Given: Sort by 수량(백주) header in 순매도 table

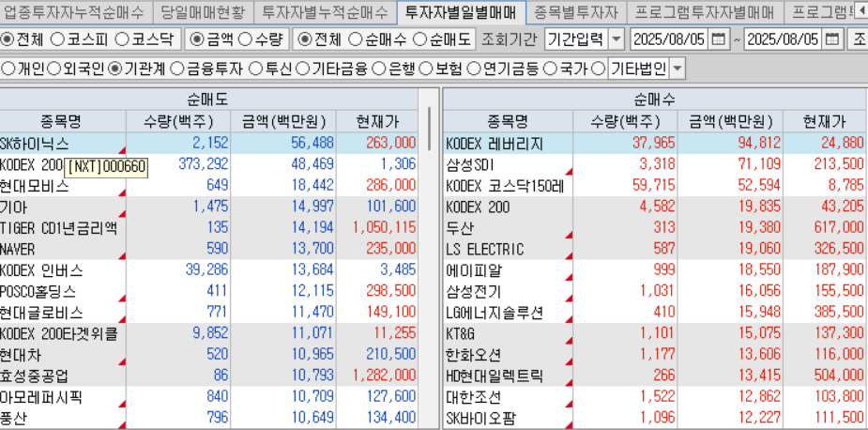Looking at the screenshot, I should click(178, 121).
